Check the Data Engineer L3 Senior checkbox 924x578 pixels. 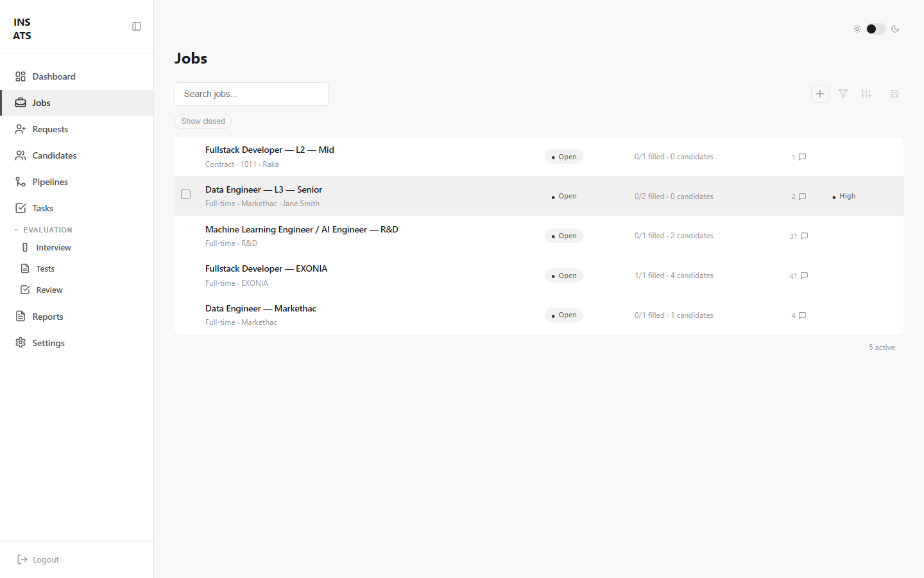[186, 194]
